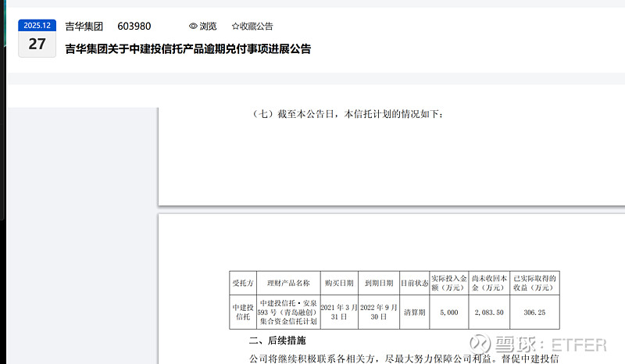The height and width of the screenshot is (364, 625).
Task: Click the eye browse icon
Action: click(x=193, y=27)
